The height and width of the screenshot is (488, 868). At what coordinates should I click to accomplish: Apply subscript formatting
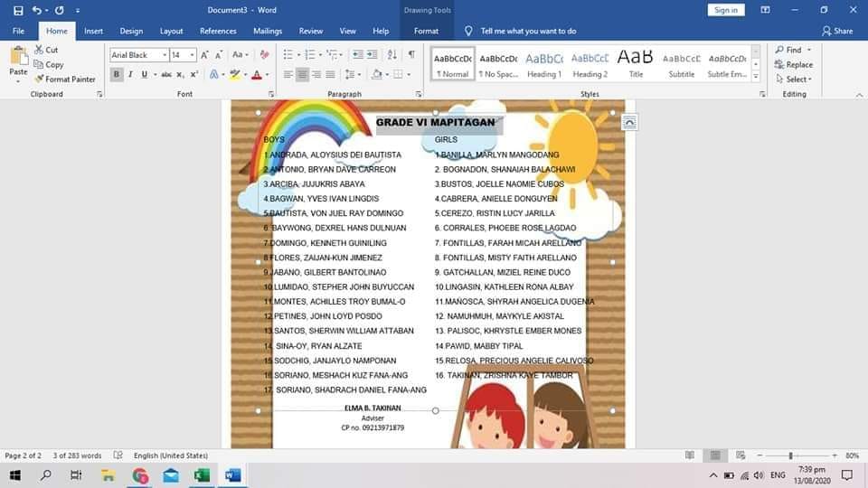tap(180, 74)
